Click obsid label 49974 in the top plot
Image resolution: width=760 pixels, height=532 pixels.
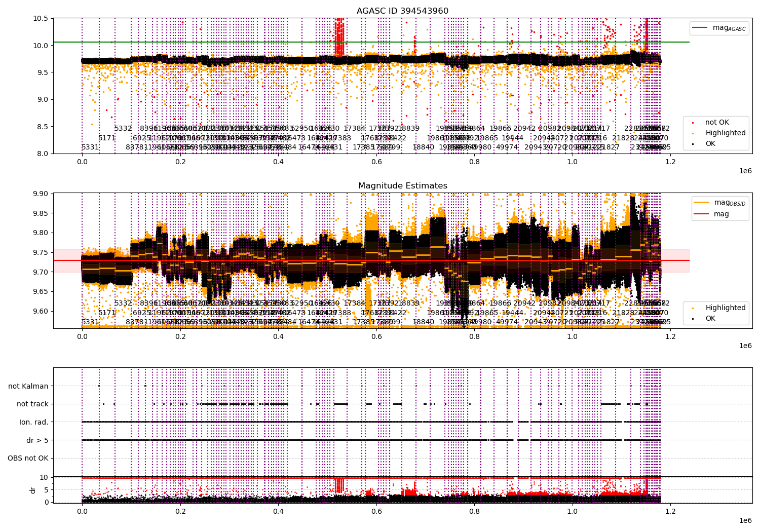coord(507,147)
